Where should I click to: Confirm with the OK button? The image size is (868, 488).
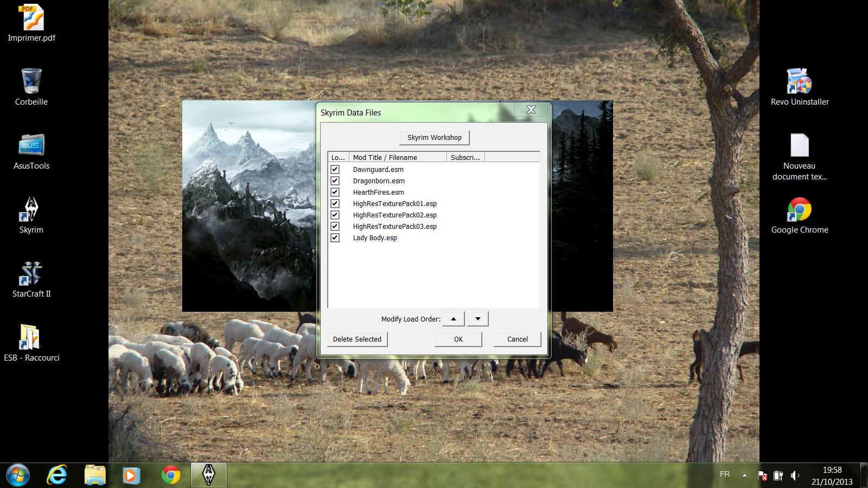(x=458, y=339)
